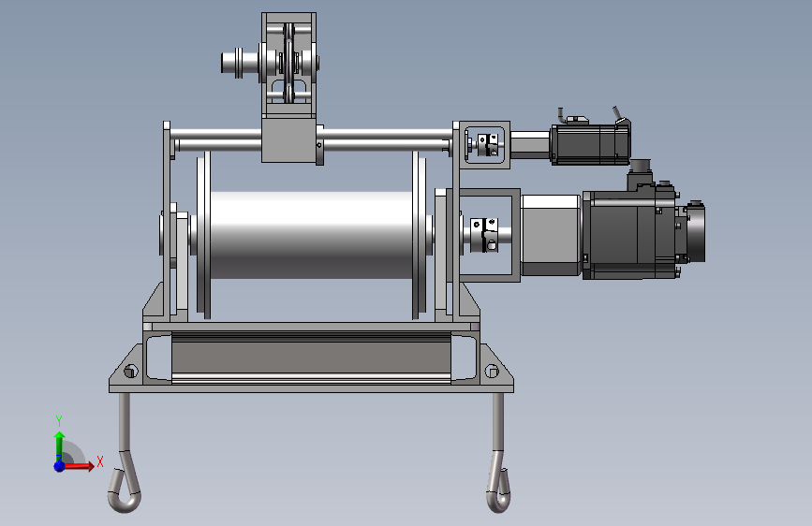Screen dimensions: 812x526
Task: Click the left mounting hole on the base plate
Action: [x=130, y=371]
